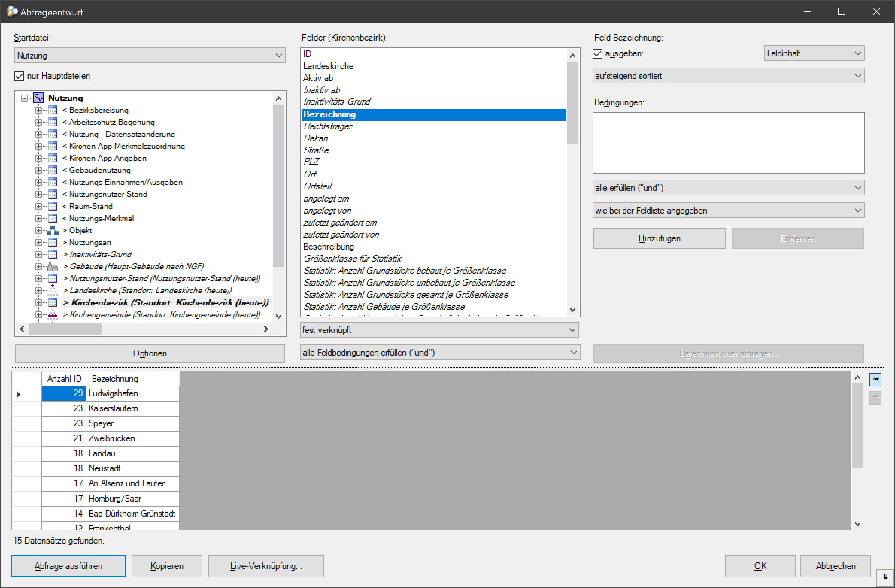Select the 'Inaktivitäts-Grund' tree item
The width and height of the screenshot is (895, 588).
tap(97, 255)
